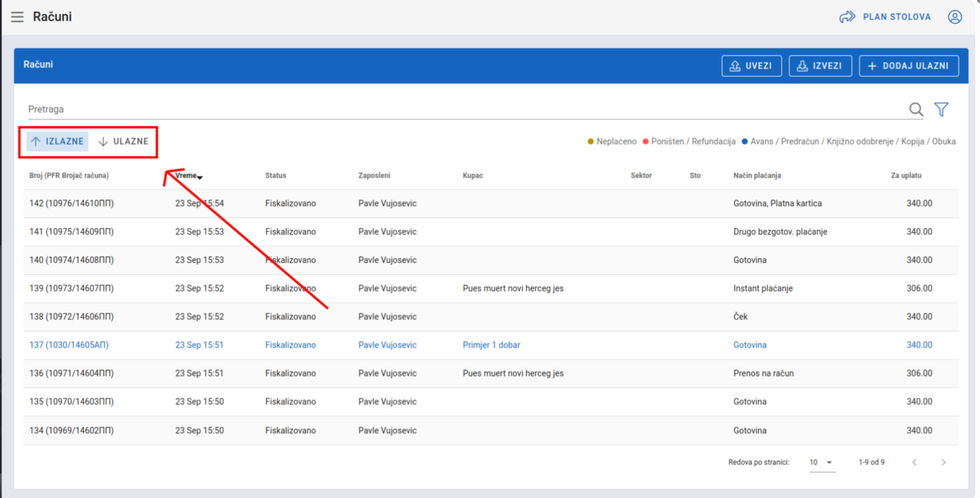
Task: Click the 'Poništen / Refundacija' legend label
Action: pyautogui.click(x=693, y=142)
